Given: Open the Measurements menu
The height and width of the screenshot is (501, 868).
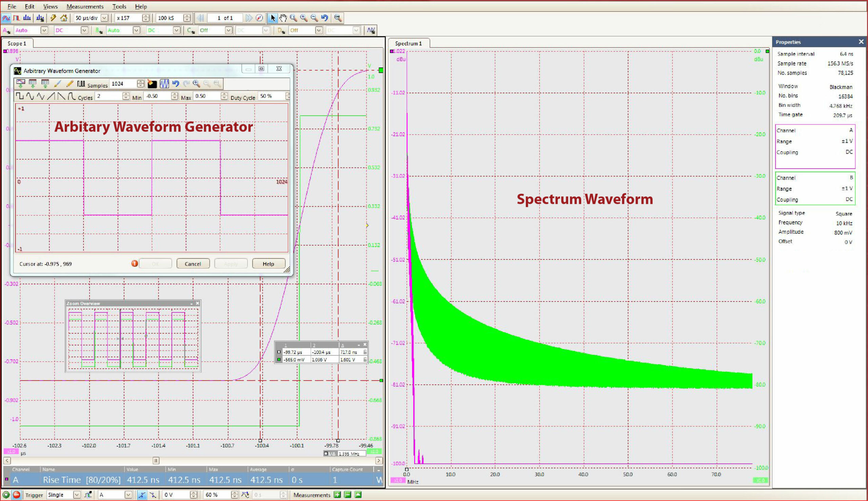Looking at the screenshot, I should [x=85, y=6].
